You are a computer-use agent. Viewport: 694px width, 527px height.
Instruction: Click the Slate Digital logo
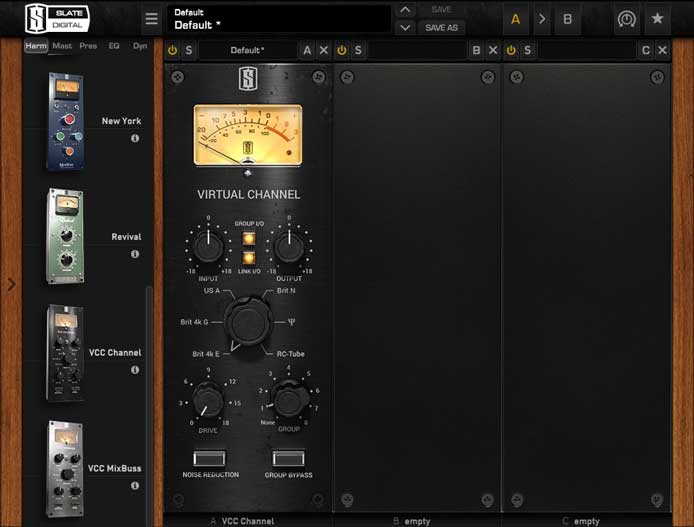click(x=57, y=18)
